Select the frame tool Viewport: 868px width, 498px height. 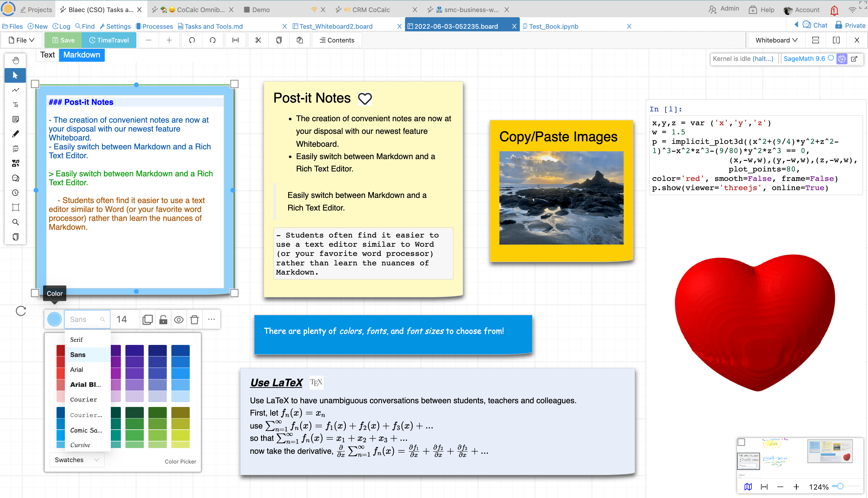click(x=15, y=207)
